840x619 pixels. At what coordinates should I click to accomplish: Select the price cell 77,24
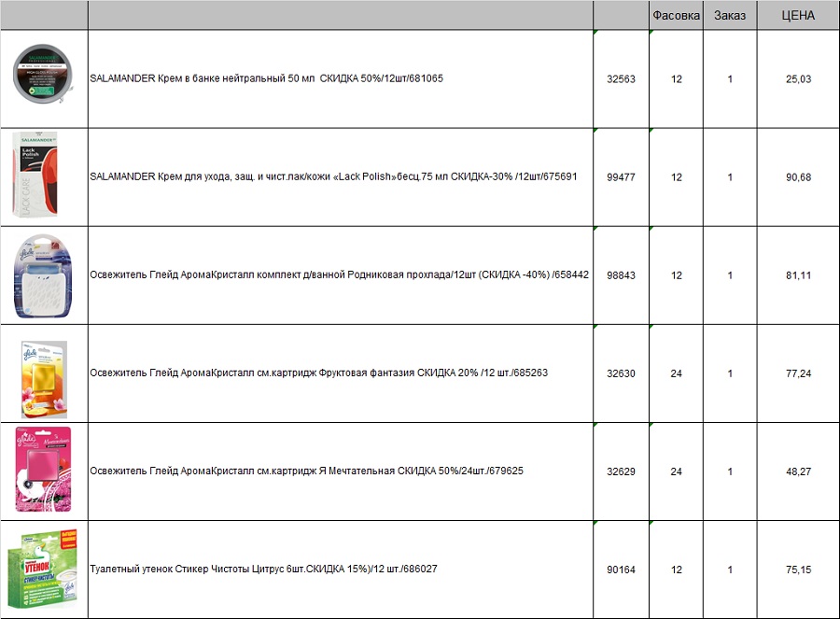click(x=798, y=373)
